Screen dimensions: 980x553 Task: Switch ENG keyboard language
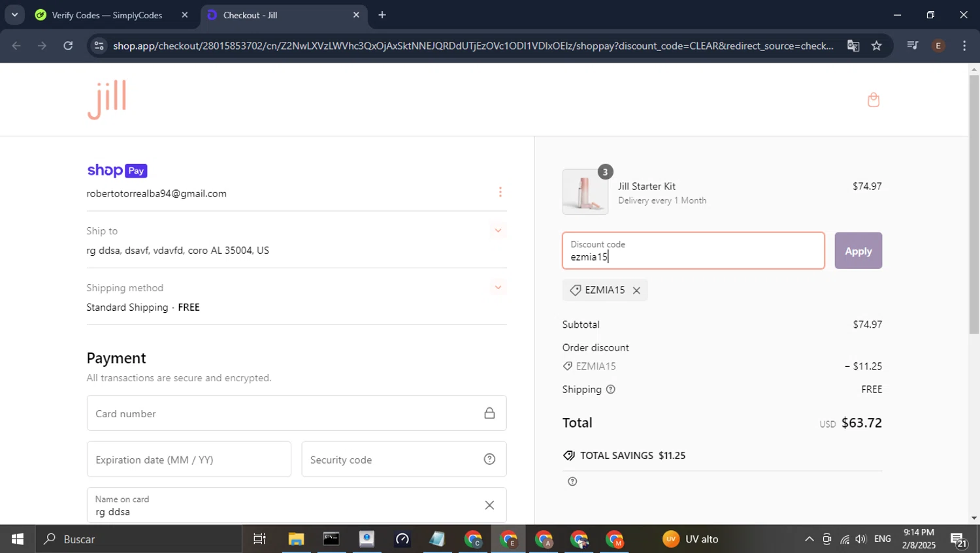coord(883,539)
